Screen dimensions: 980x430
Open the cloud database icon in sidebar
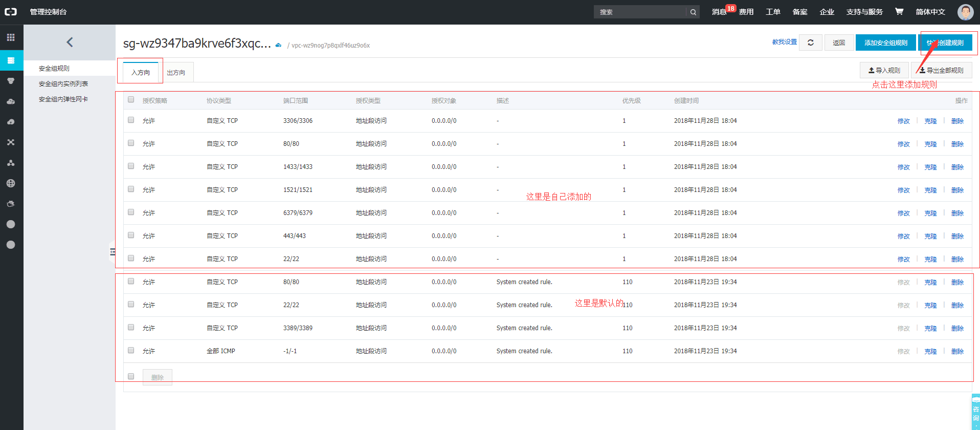11,101
